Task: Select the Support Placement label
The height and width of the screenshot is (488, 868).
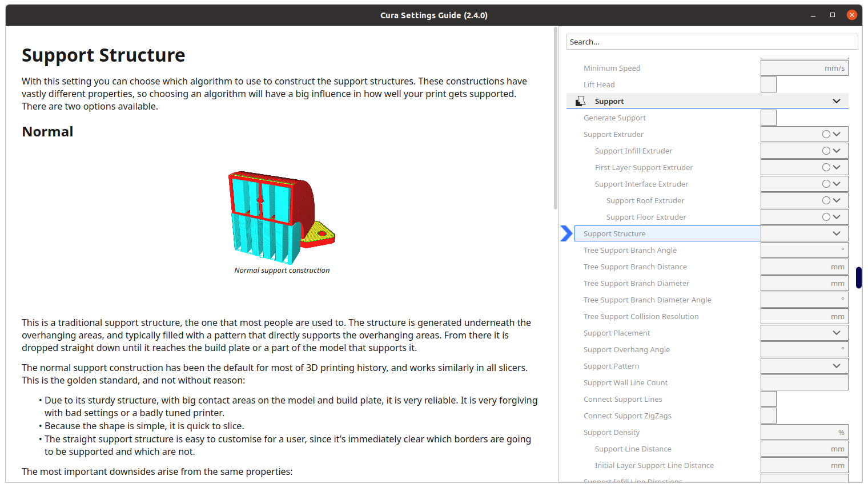Action: 617,333
